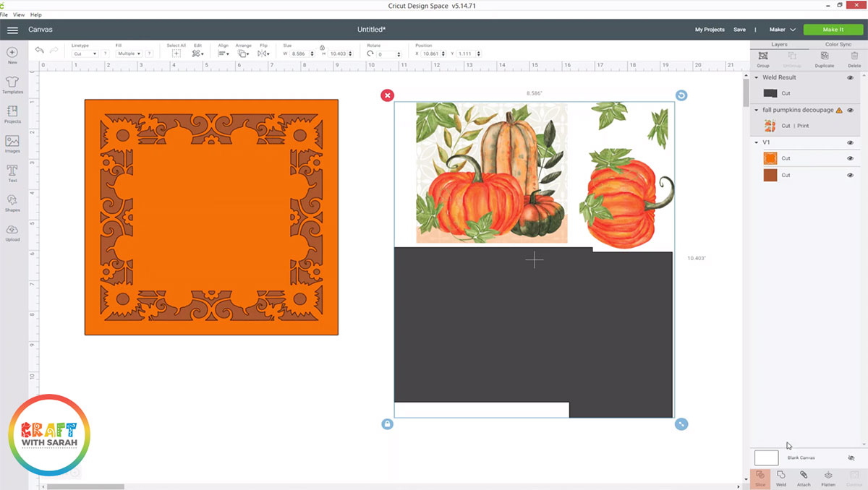
Task: Collapse the fall pumpkins decoupage group
Action: (x=757, y=111)
